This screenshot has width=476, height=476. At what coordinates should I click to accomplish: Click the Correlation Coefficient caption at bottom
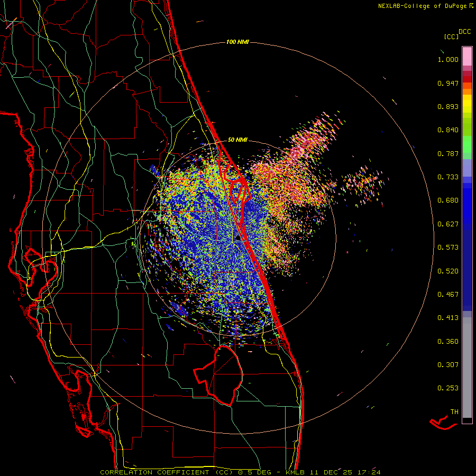(x=240, y=472)
